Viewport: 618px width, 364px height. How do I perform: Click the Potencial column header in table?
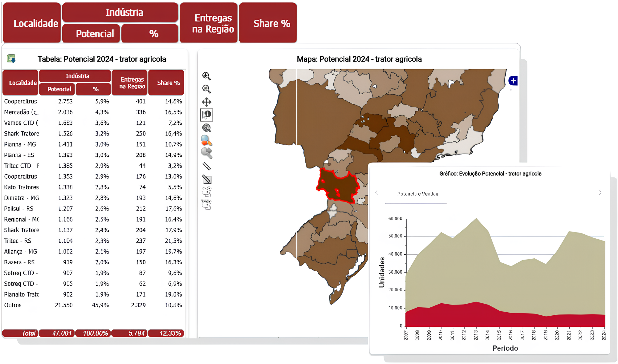click(59, 89)
